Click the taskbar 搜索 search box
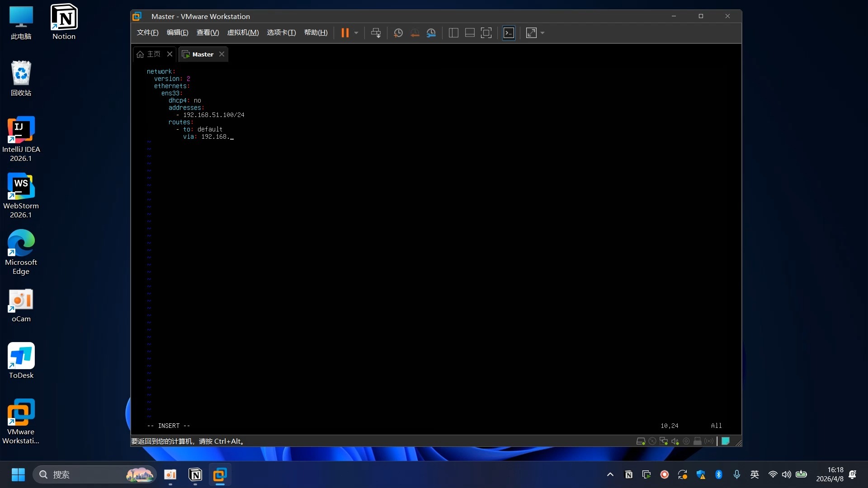The height and width of the screenshot is (488, 868). (x=94, y=474)
